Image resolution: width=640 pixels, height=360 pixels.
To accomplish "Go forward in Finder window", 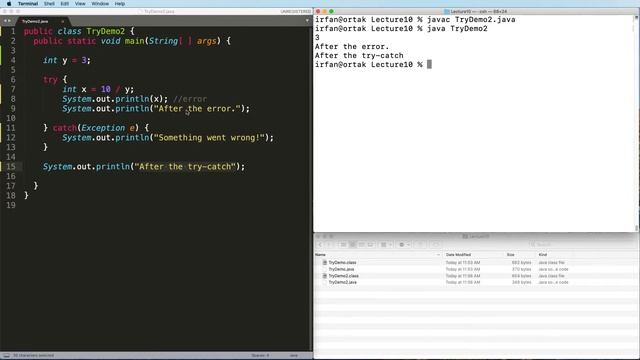I will (329, 244).
